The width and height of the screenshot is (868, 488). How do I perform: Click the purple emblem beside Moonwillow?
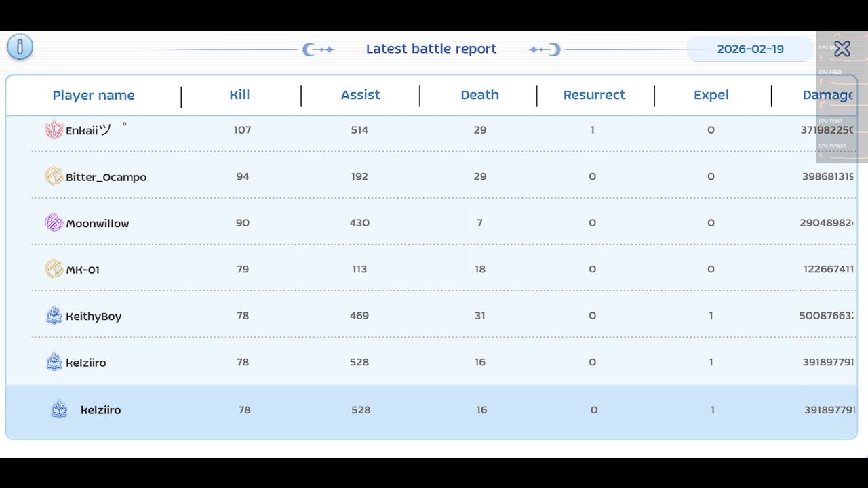tap(54, 222)
